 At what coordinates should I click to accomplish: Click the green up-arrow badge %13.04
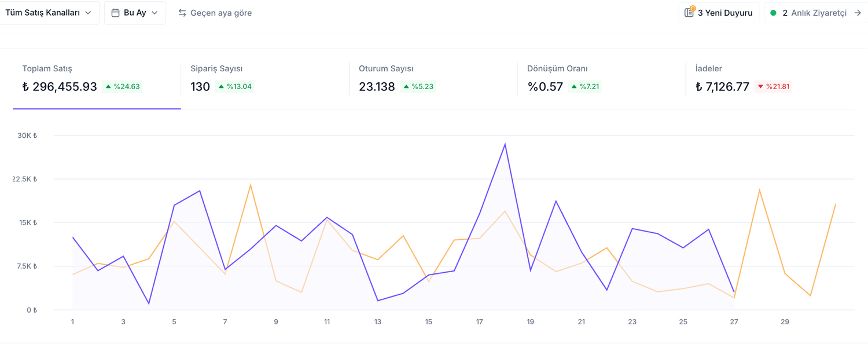(x=235, y=87)
